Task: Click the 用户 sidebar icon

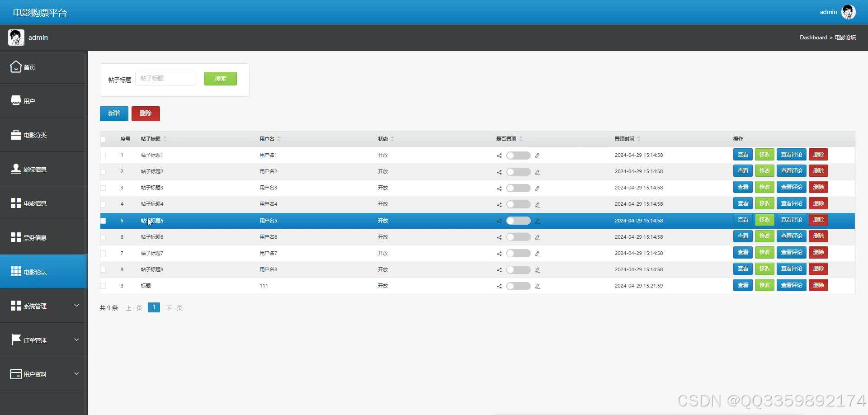Action: [16, 100]
